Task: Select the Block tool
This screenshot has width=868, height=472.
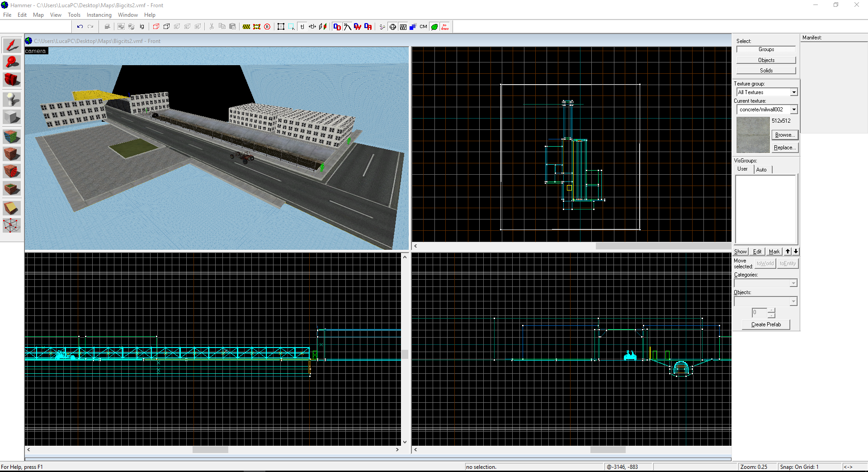Action: point(12,117)
